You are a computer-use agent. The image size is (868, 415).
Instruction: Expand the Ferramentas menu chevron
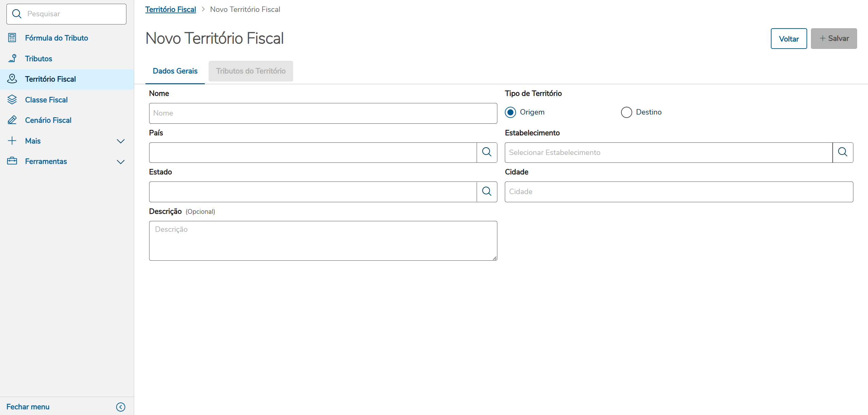(x=121, y=161)
